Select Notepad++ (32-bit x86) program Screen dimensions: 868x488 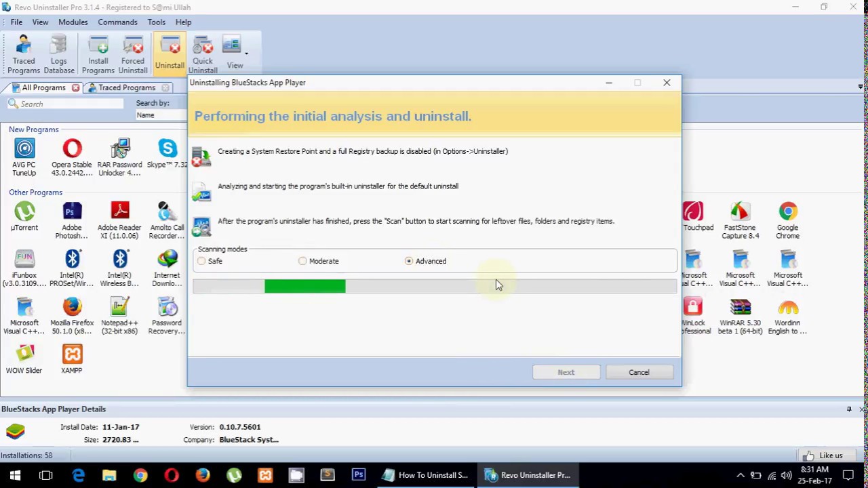[x=119, y=316]
